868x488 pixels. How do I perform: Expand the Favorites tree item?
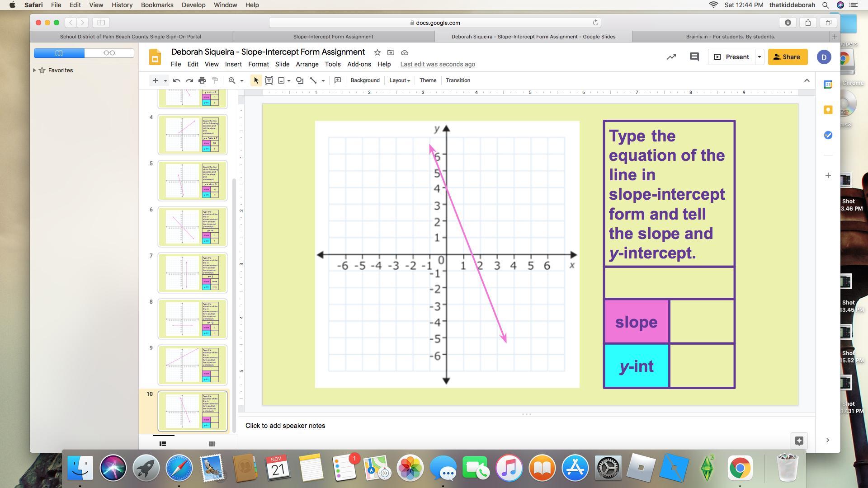click(x=35, y=70)
